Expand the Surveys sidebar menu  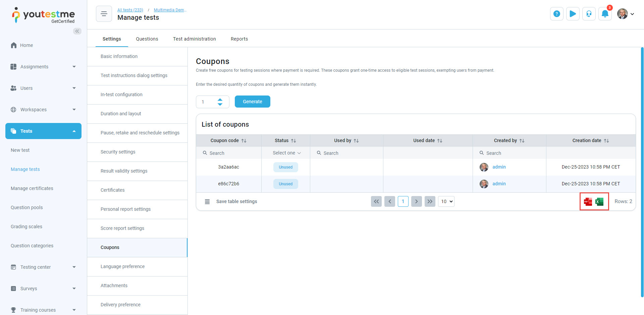click(74, 289)
